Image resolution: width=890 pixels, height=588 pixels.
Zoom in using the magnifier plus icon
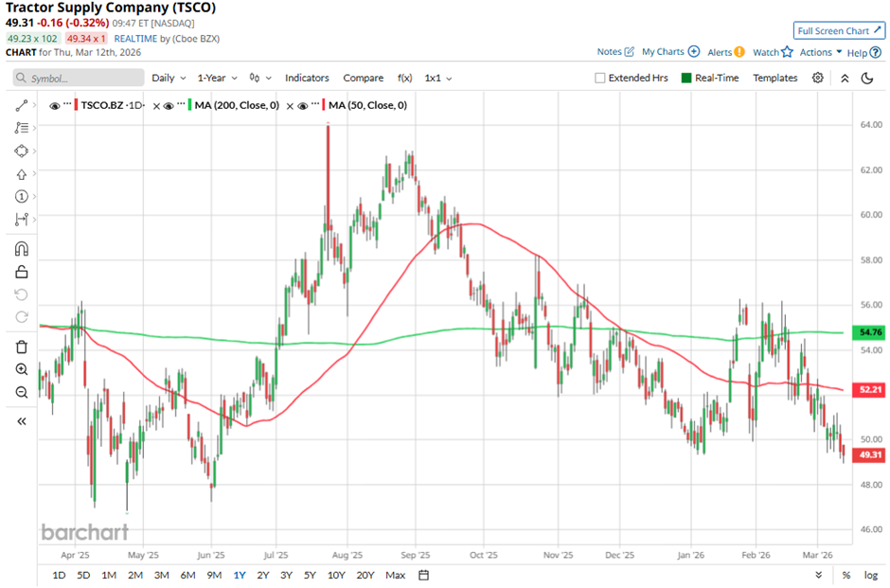point(21,369)
